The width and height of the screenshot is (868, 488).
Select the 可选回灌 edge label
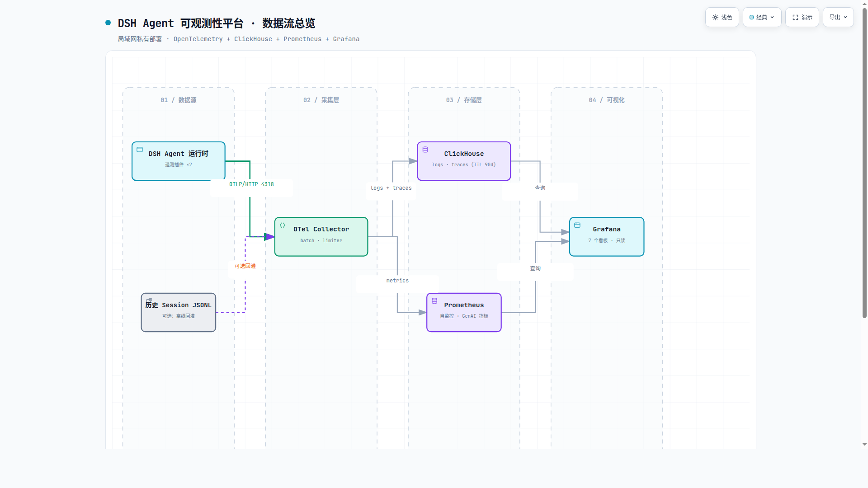(245, 266)
